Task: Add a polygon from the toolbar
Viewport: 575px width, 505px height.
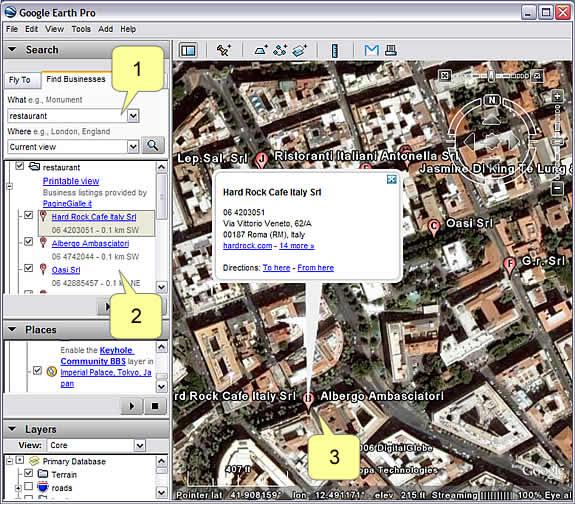Action: tap(261, 50)
